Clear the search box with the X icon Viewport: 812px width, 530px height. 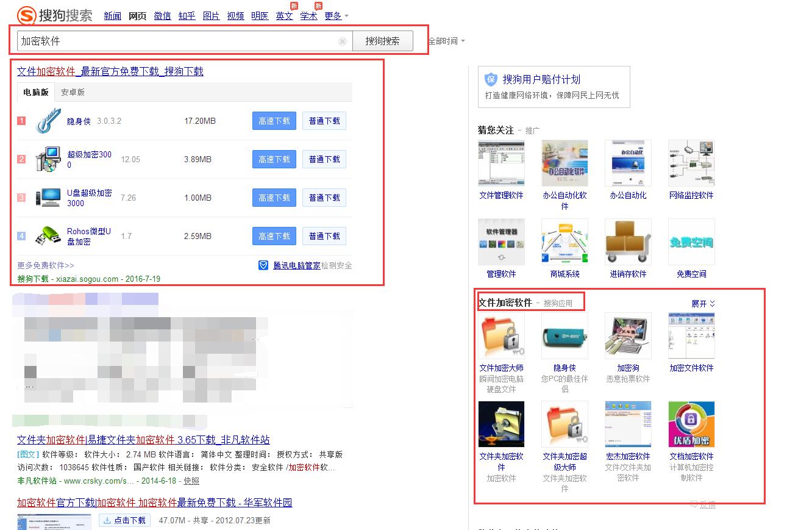(343, 41)
